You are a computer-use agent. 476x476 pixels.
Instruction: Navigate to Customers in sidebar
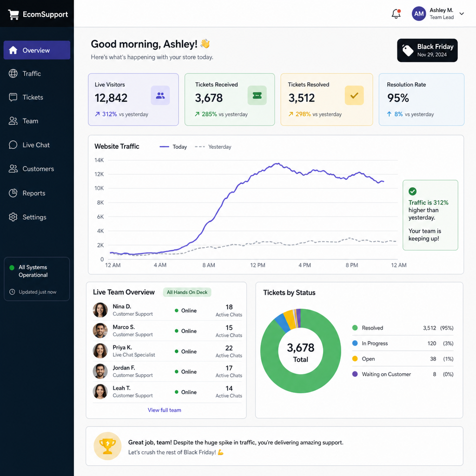37,169
